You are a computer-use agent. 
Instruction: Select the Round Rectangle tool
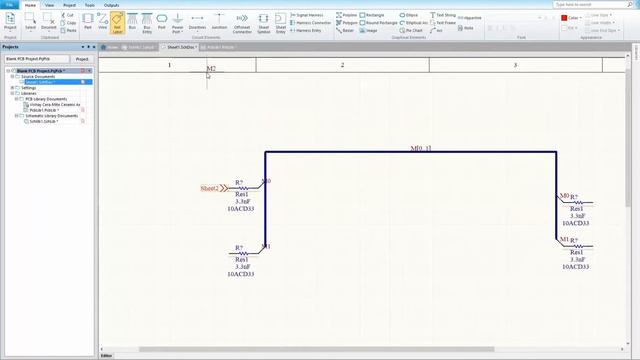pyautogui.click(x=378, y=23)
